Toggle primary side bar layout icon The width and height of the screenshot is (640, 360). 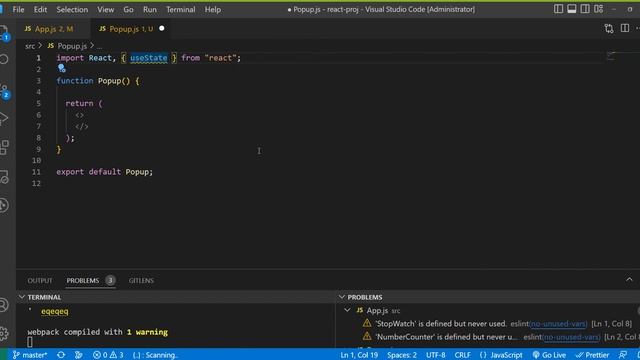(x=558, y=9)
